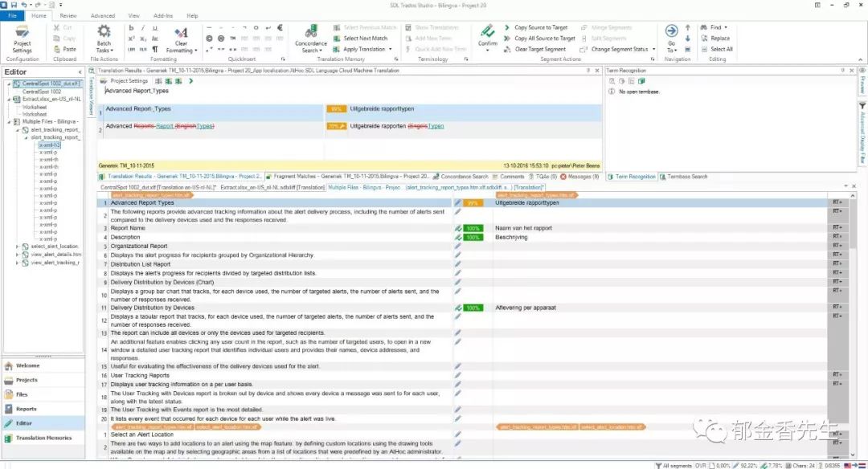Open the Files view
This screenshot has height=469, width=868.
(43, 394)
